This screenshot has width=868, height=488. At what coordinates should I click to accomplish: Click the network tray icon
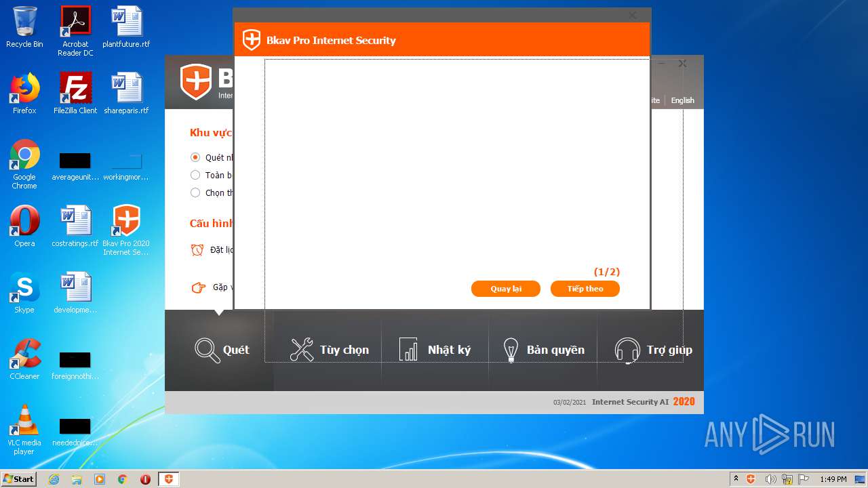[x=787, y=479]
